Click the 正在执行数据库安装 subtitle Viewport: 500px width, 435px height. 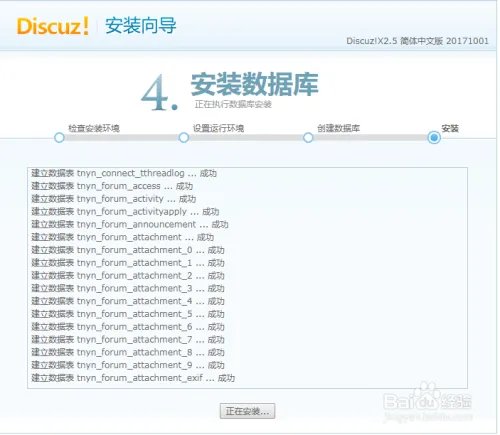[x=233, y=104]
